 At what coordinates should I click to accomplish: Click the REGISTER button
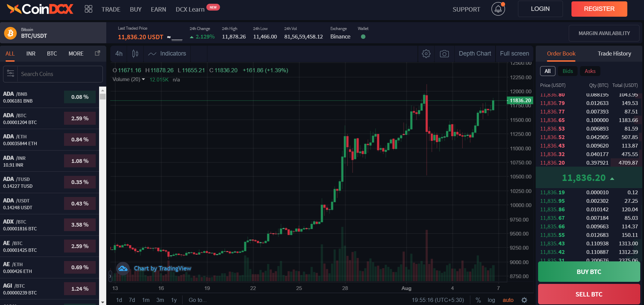click(599, 9)
